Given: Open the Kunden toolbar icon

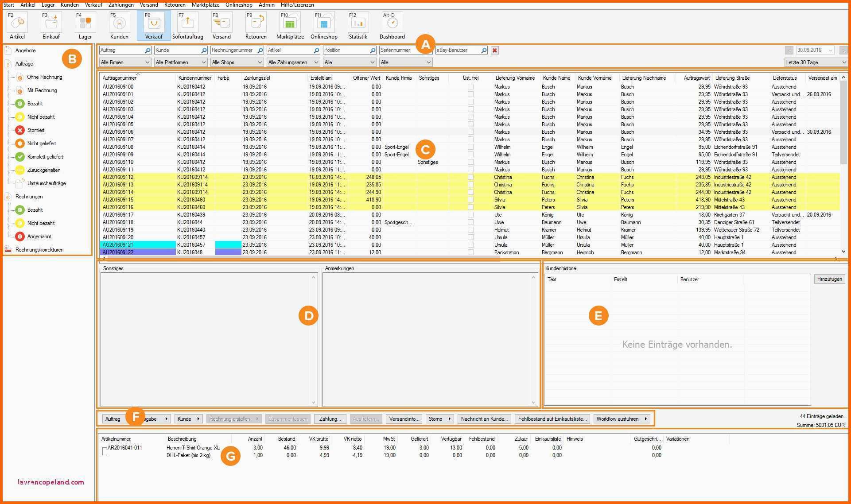Looking at the screenshot, I should coord(119,26).
